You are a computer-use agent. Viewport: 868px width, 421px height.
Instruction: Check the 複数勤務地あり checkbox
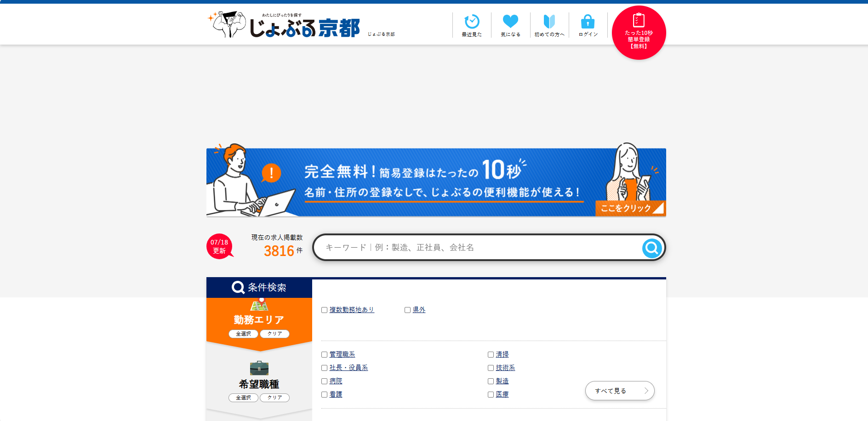[325, 310]
